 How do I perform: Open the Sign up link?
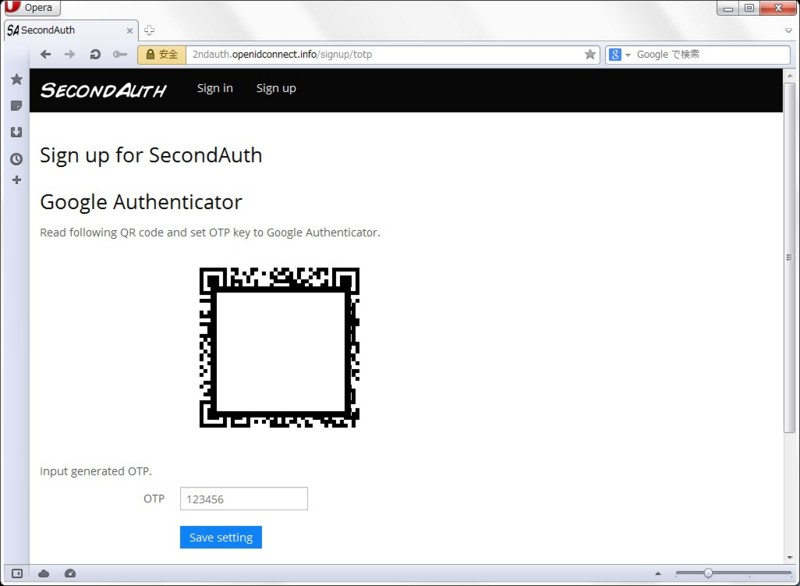point(276,88)
